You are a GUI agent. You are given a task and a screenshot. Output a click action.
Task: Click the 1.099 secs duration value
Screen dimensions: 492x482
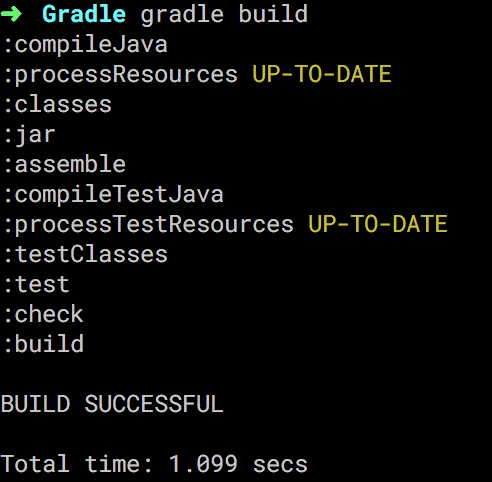tap(238, 464)
